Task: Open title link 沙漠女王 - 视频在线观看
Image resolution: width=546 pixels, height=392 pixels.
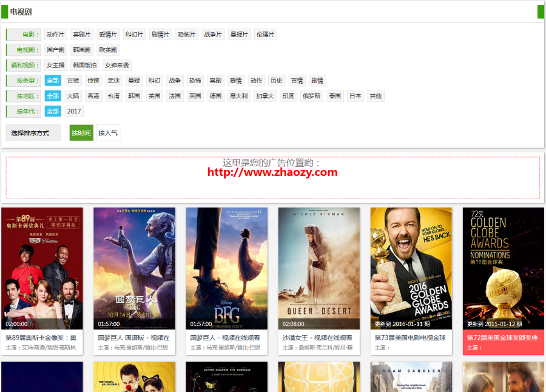Action: click(x=317, y=337)
